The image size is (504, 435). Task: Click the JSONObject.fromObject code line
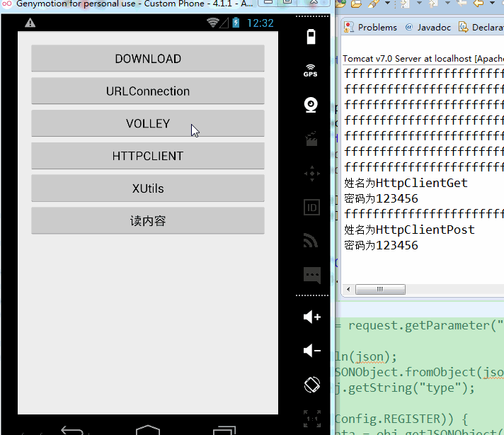[x=419, y=372]
